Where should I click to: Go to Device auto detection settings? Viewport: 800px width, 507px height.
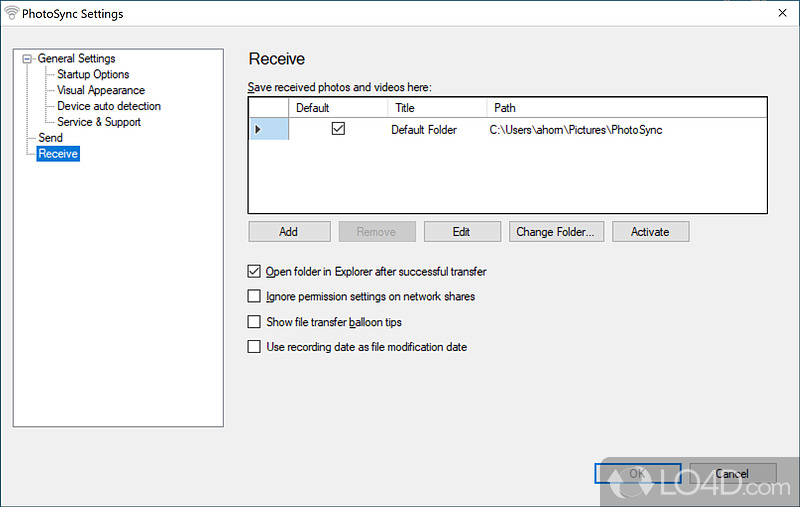point(109,106)
